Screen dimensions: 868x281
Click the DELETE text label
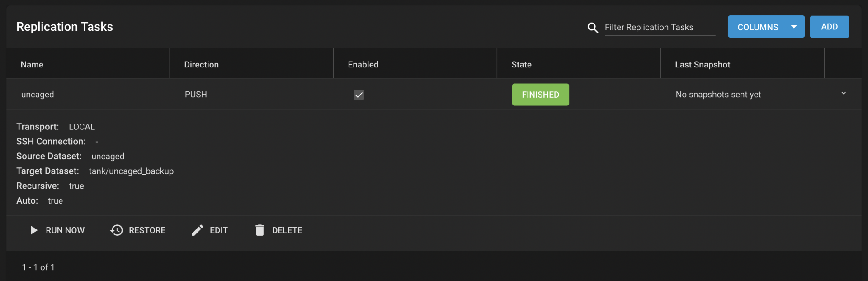[x=287, y=230]
